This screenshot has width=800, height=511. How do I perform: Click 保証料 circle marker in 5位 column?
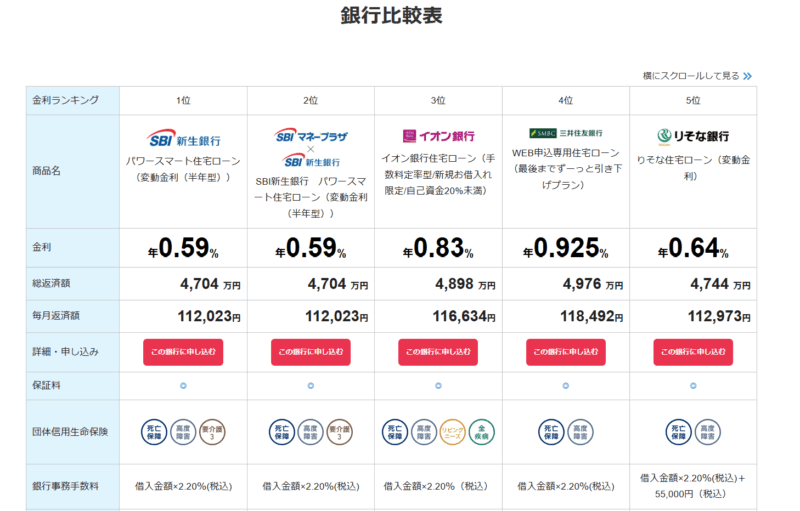click(692, 385)
